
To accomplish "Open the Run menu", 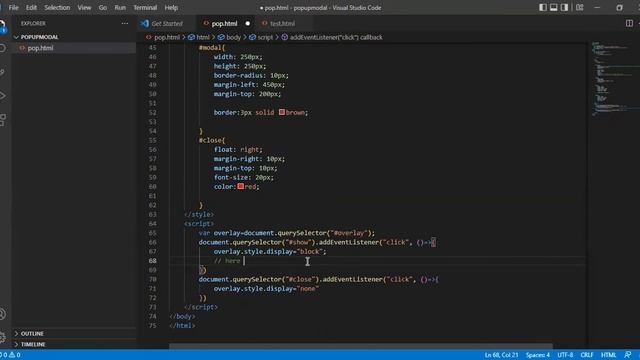I will pos(120,7).
